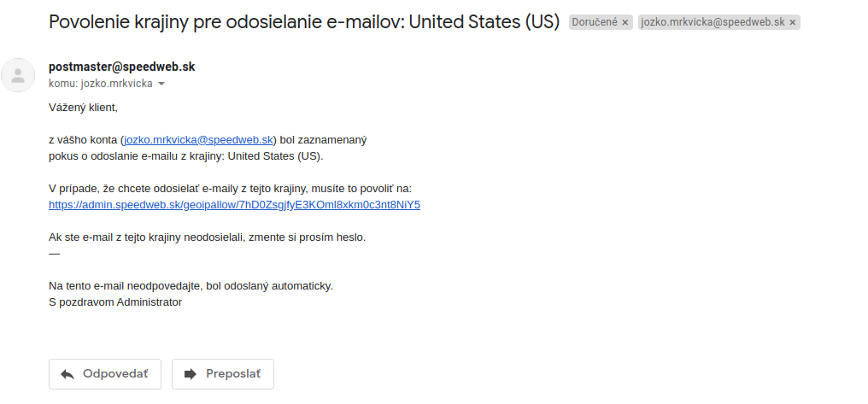
Task: Click the forward arrow icon
Action: [x=191, y=374]
